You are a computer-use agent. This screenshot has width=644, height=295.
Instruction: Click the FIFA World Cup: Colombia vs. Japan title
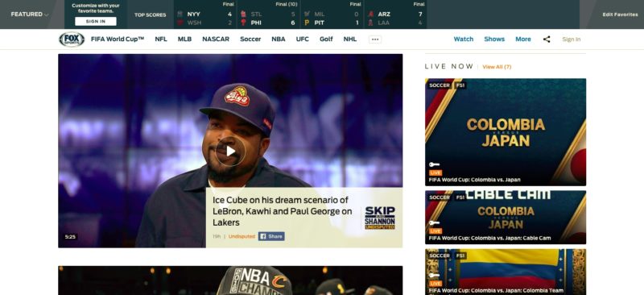[474, 180]
